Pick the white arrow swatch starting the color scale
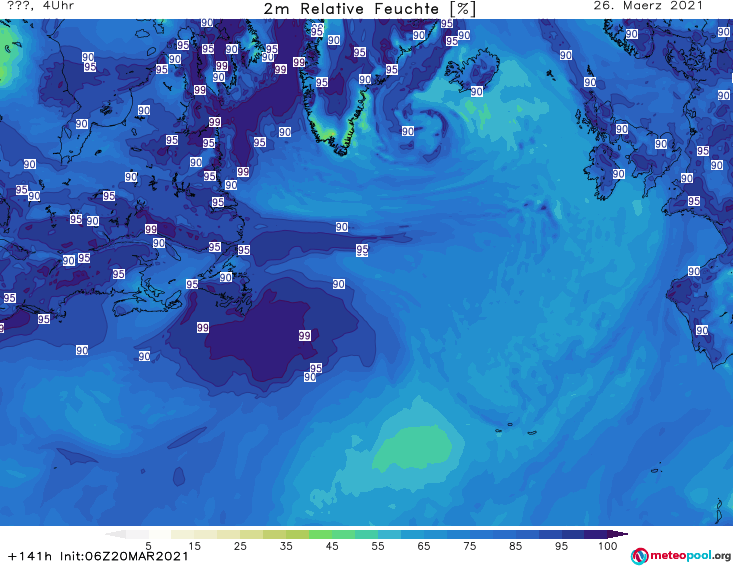Screen dimensions: 733x566 (x=115, y=534)
